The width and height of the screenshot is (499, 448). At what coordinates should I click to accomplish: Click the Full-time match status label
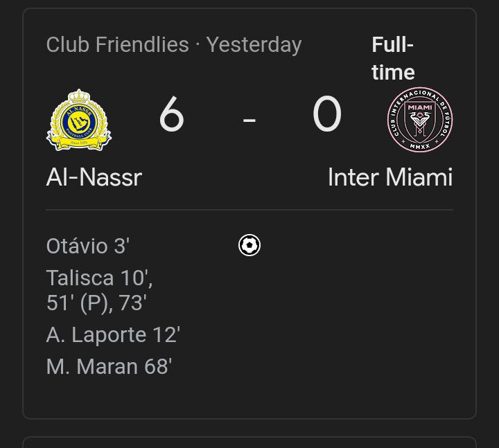pyautogui.click(x=393, y=59)
